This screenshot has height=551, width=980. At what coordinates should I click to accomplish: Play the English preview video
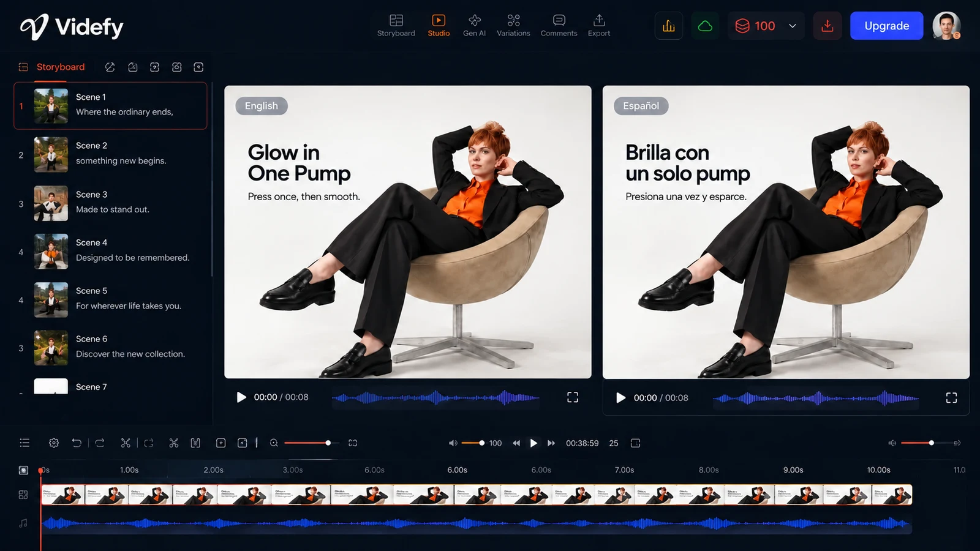(241, 397)
